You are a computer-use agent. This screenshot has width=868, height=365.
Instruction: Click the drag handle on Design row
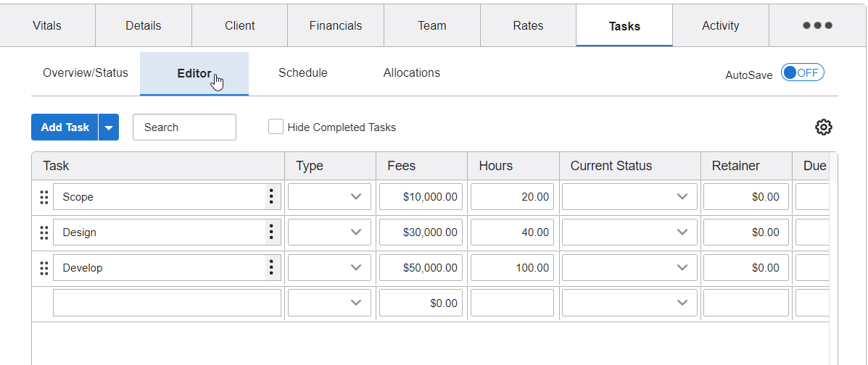44,232
